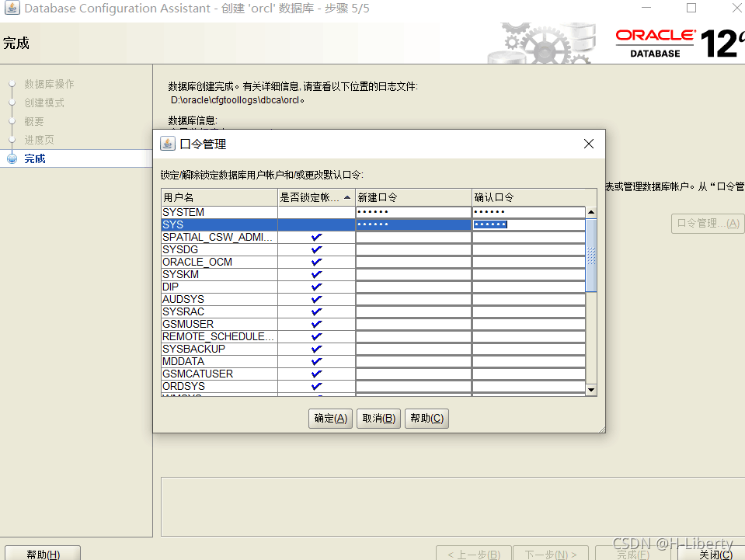Viewport: 745px width, 560px height.
Task: Click the 确认口令 column header
Action: [x=534, y=197]
